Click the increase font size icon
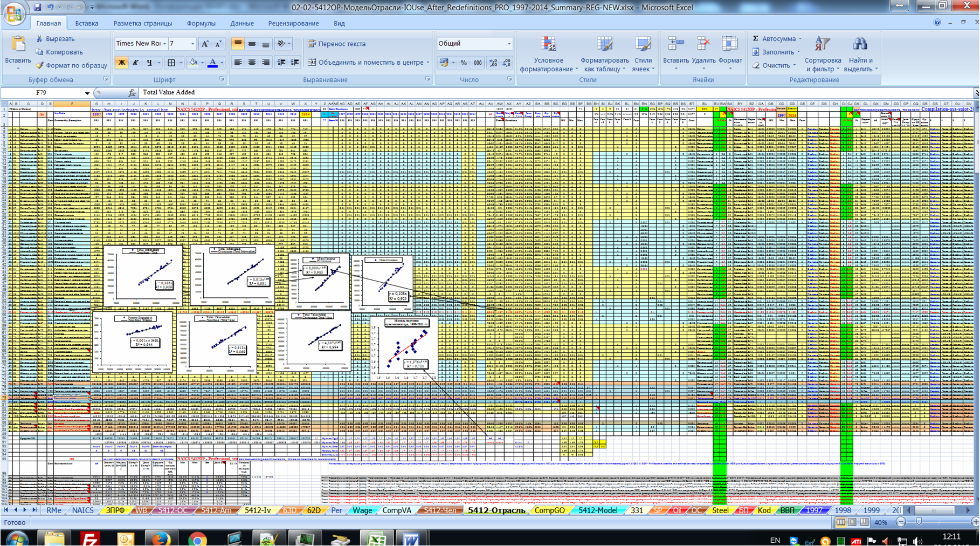This screenshot has width=980, height=546. tap(205, 44)
